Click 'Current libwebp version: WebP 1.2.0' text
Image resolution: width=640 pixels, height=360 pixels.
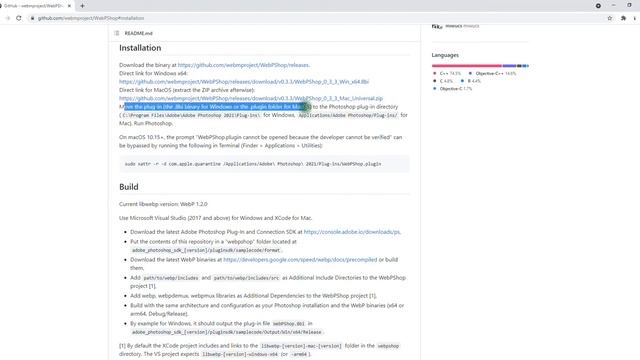163,204
